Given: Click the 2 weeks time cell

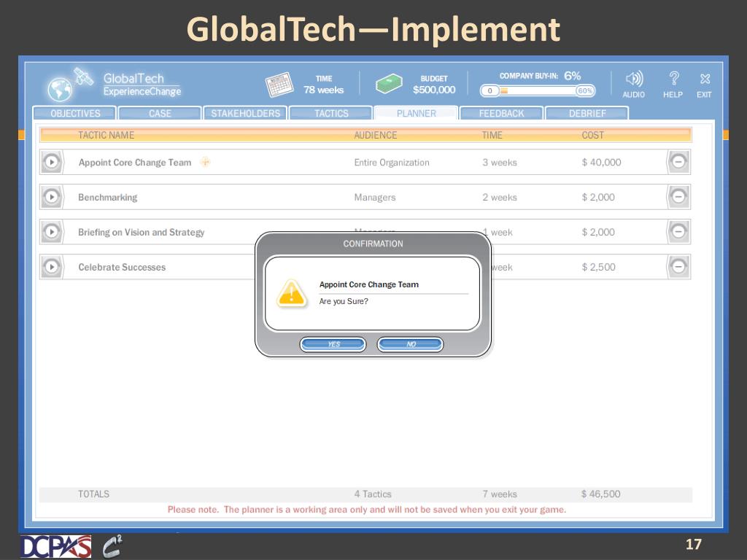Looking at the screenshot, I should [500, 197].
